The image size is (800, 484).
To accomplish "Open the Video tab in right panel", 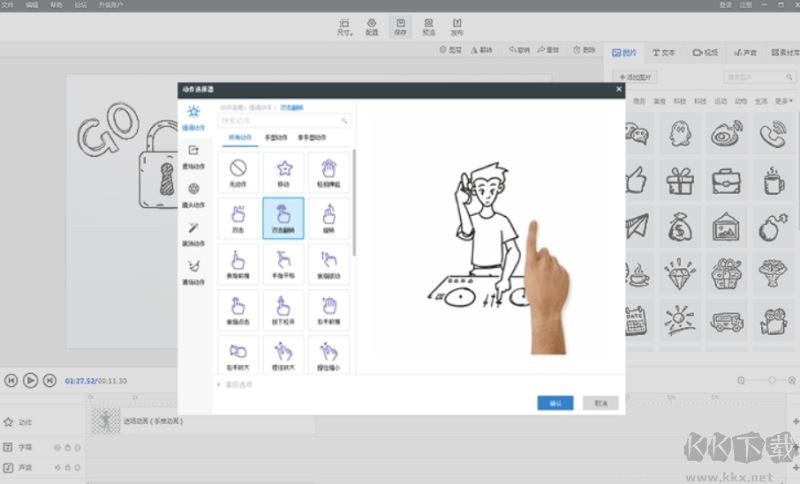I will pyautogui.click(x=705, y=53).
